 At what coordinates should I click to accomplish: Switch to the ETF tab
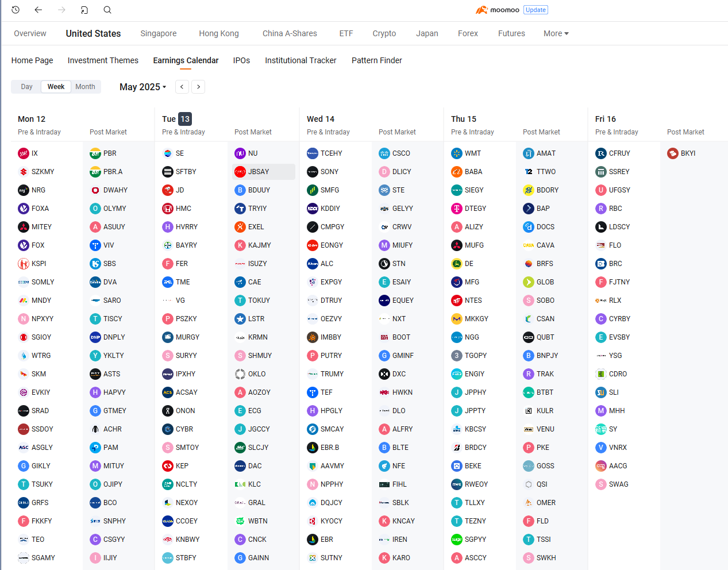[x=346, y=33]
